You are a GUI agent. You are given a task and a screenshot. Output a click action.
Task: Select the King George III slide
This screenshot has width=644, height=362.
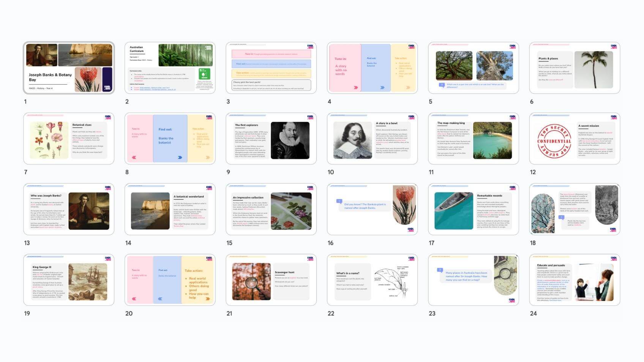69,280
